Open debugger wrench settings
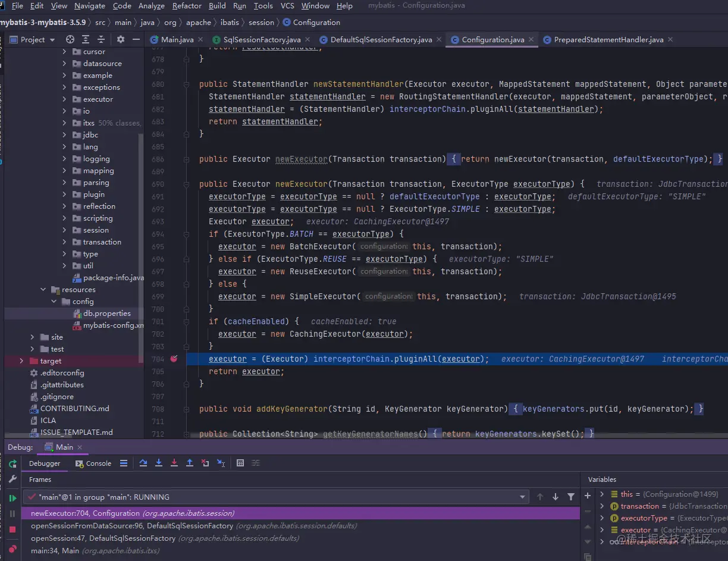 (x=12, y=479)
